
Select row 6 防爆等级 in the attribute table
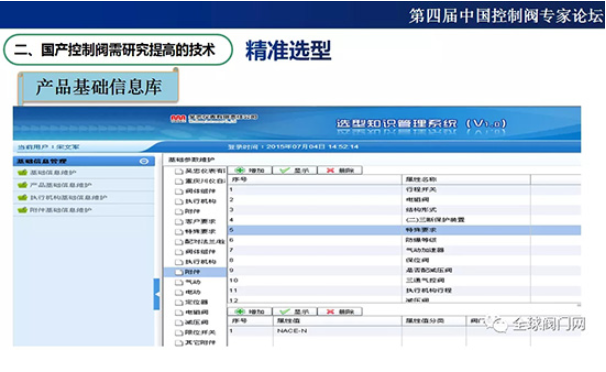(404, 240)
